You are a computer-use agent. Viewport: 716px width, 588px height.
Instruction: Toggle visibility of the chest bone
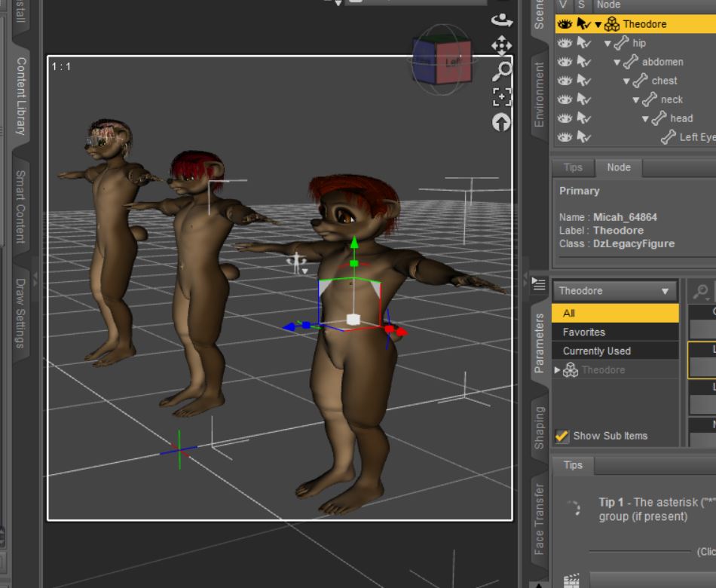564,81
